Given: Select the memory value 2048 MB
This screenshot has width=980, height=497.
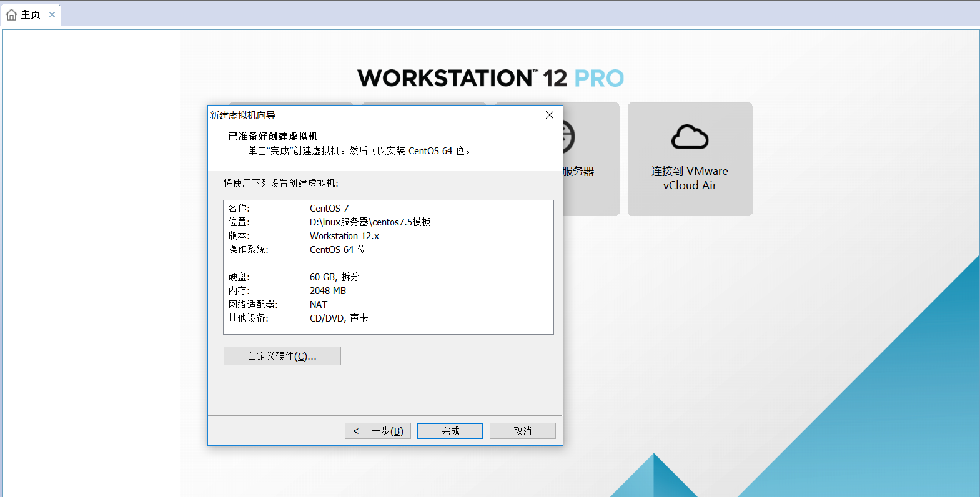Looking at the screenshot, I should [x=328, y=291].
